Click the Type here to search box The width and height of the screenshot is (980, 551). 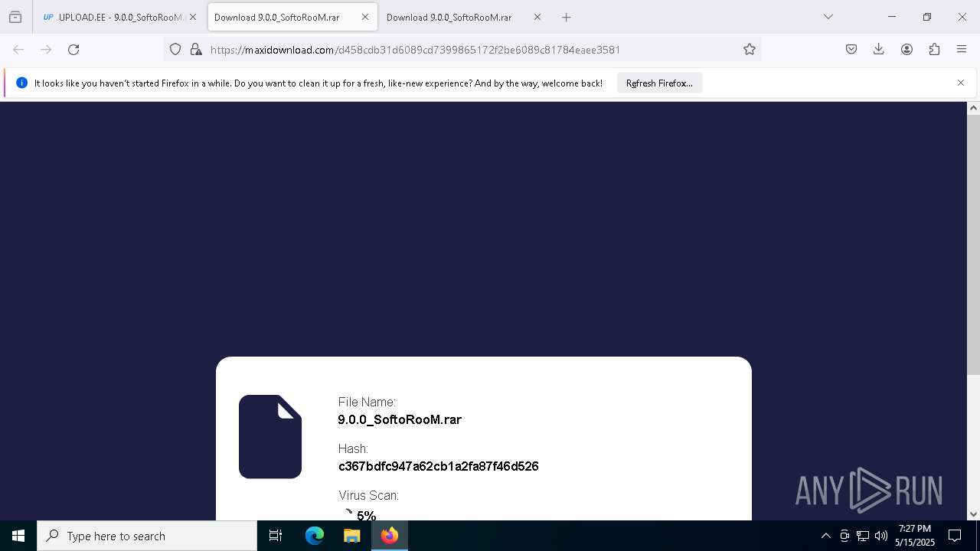(x=147, y=536)
